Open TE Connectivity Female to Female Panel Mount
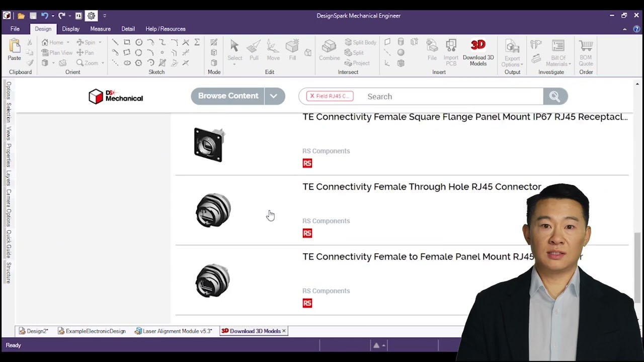 point(443,256)
